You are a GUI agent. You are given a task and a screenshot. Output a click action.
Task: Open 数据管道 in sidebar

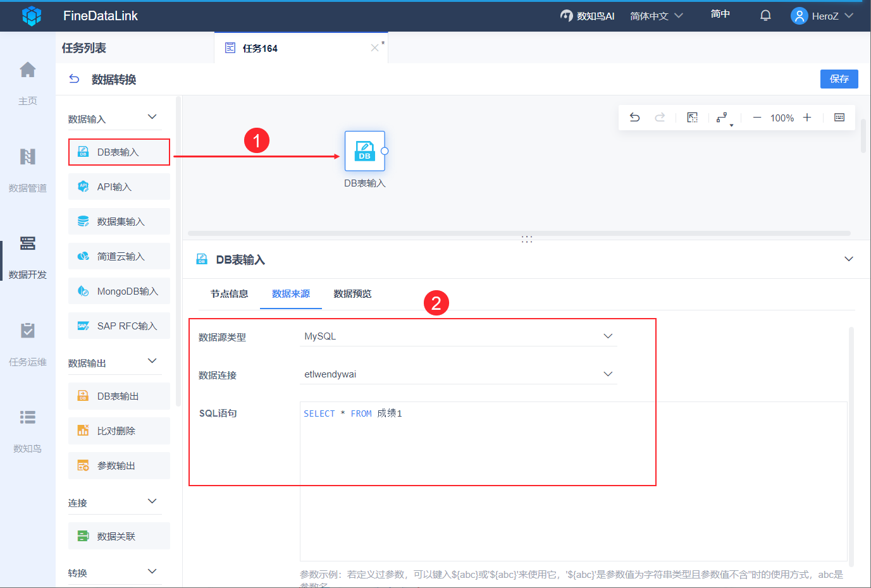tap(28, 170)
